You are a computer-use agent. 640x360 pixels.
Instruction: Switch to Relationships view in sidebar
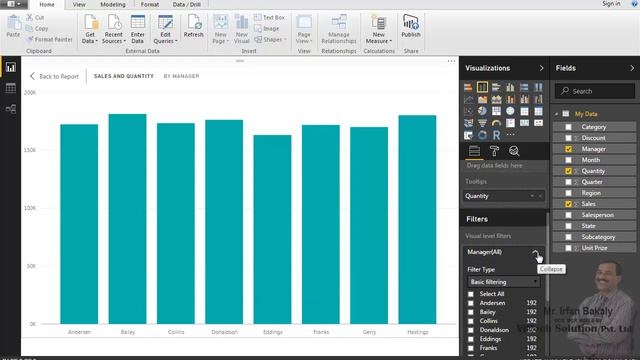[x=11, y=109]
